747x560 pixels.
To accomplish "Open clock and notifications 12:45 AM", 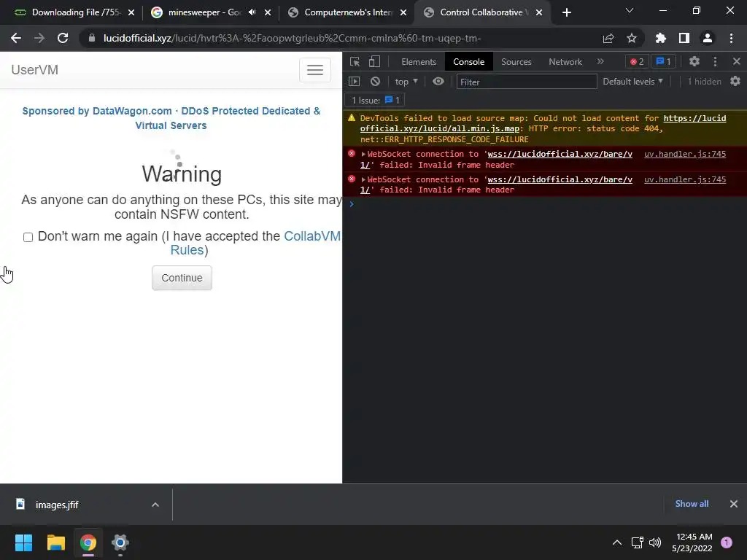I will tap(692, 542).
